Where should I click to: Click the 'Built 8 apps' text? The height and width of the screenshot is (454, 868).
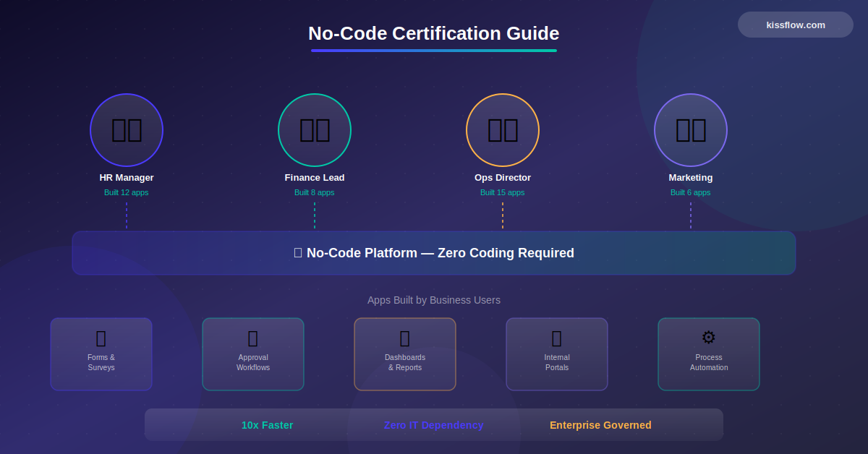click(x=315, y=193)
